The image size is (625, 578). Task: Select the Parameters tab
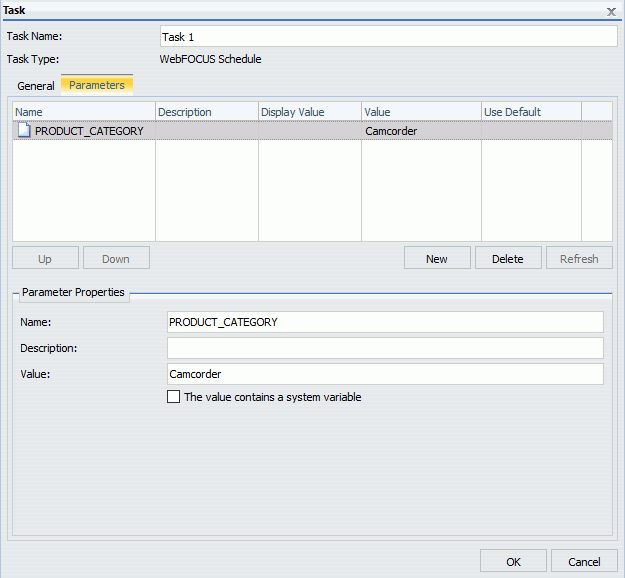[x=97, y=85]
